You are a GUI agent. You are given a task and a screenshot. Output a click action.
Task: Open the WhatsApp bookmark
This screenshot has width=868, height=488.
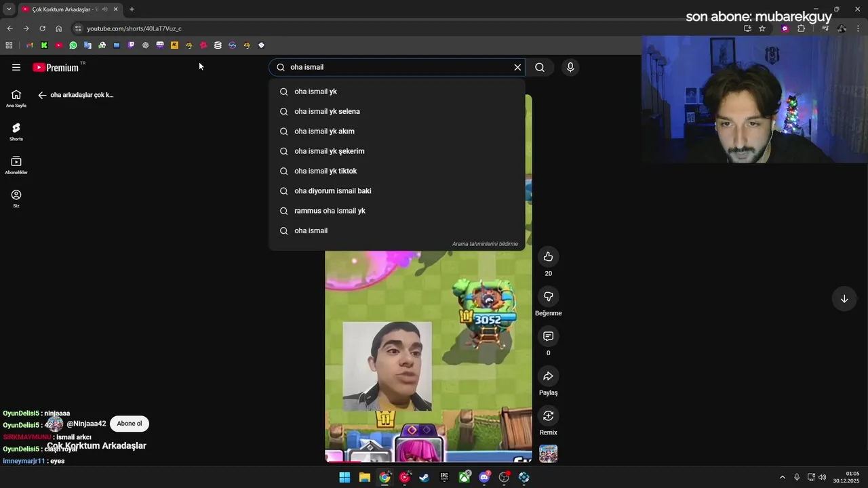[x=73, y=45]
